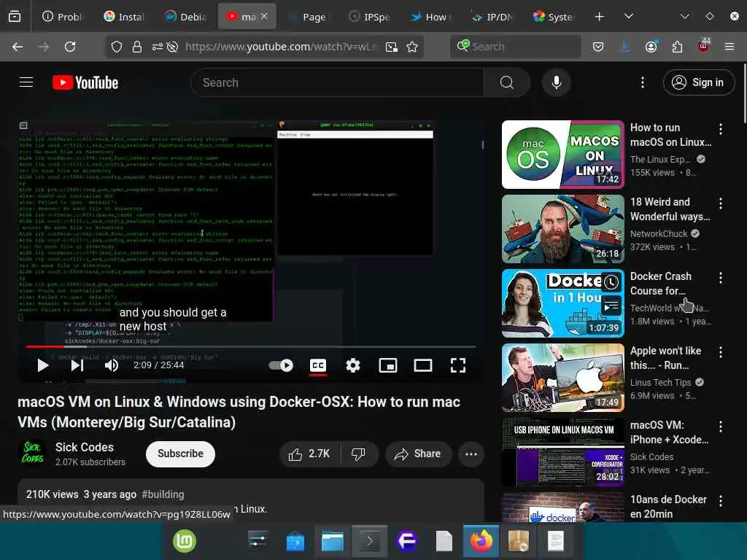Screen dimensions: 747x560
Task: Add Docker Crash Course to Watch later
Action: pos(611,282)
